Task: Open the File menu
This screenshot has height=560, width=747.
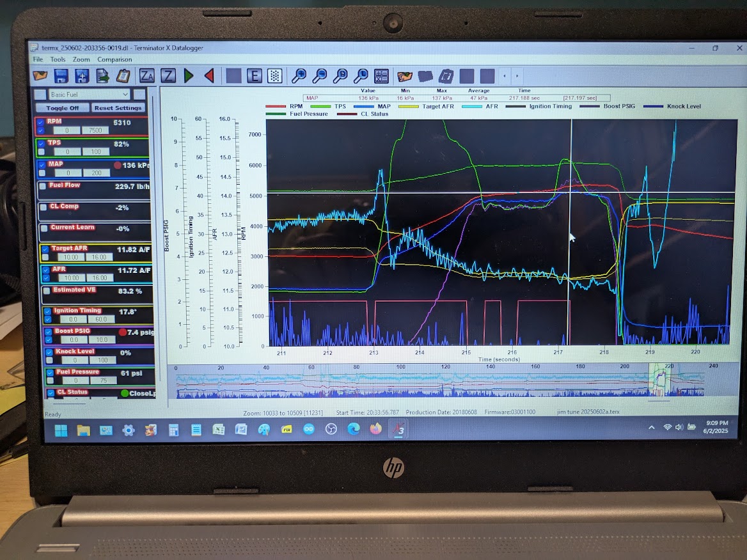Action: pyautogui.click(x=38, y=59)
